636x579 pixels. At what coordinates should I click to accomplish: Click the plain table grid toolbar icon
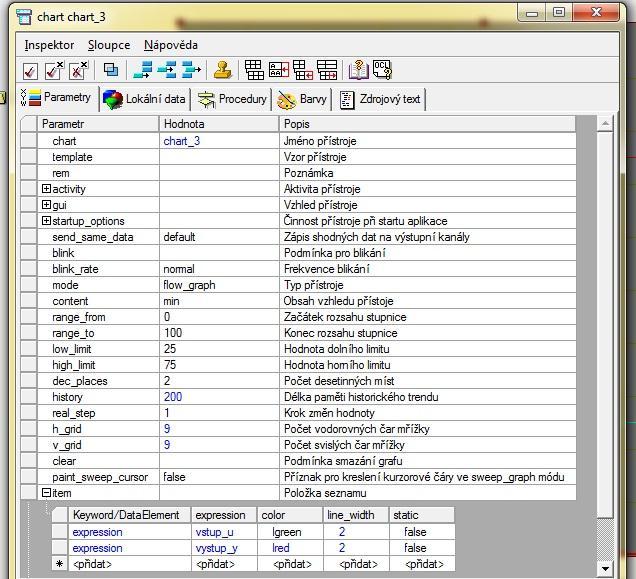click(x=254, y=70)
